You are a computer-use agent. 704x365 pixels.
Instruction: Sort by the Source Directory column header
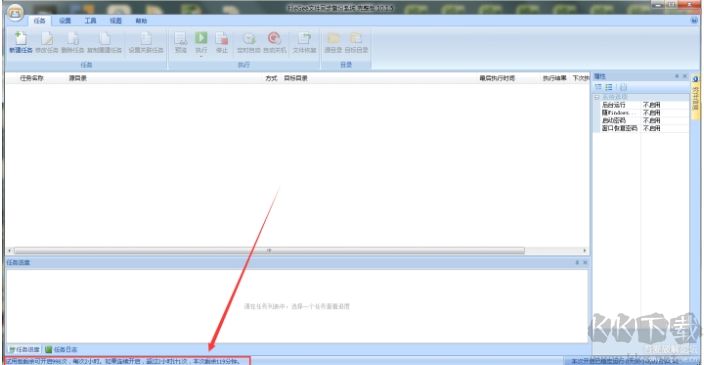78,78
